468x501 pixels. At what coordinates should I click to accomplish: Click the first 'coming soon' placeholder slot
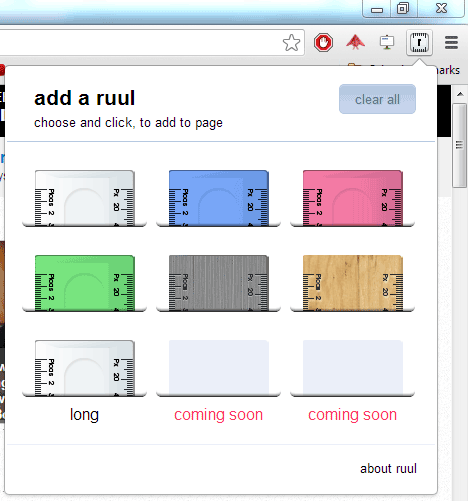click(x=219, y=368)
